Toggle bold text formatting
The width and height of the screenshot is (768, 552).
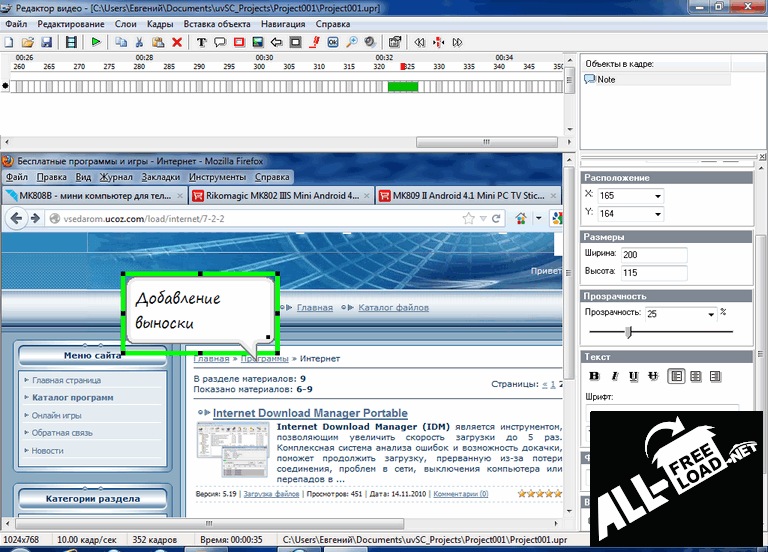tap(592, 376)
